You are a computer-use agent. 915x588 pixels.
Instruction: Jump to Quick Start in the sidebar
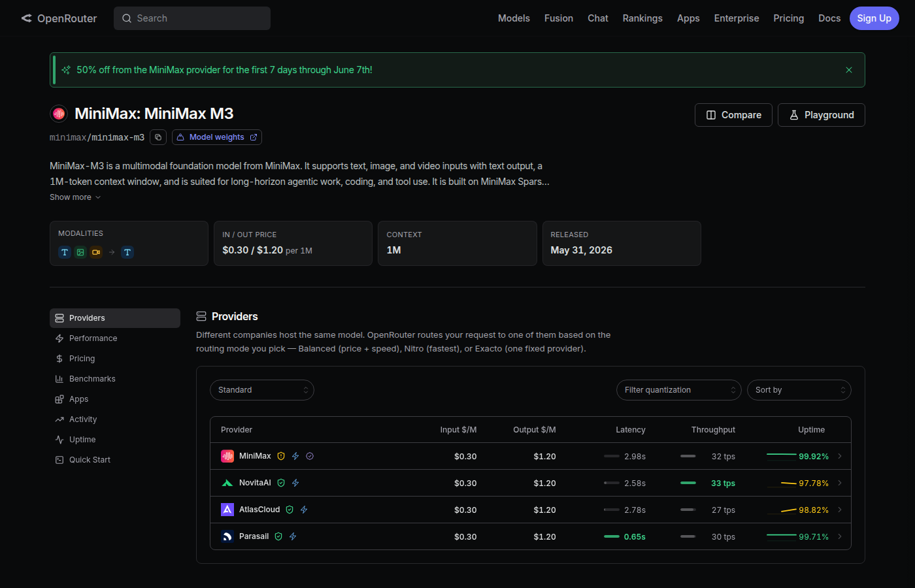(115, 460)
